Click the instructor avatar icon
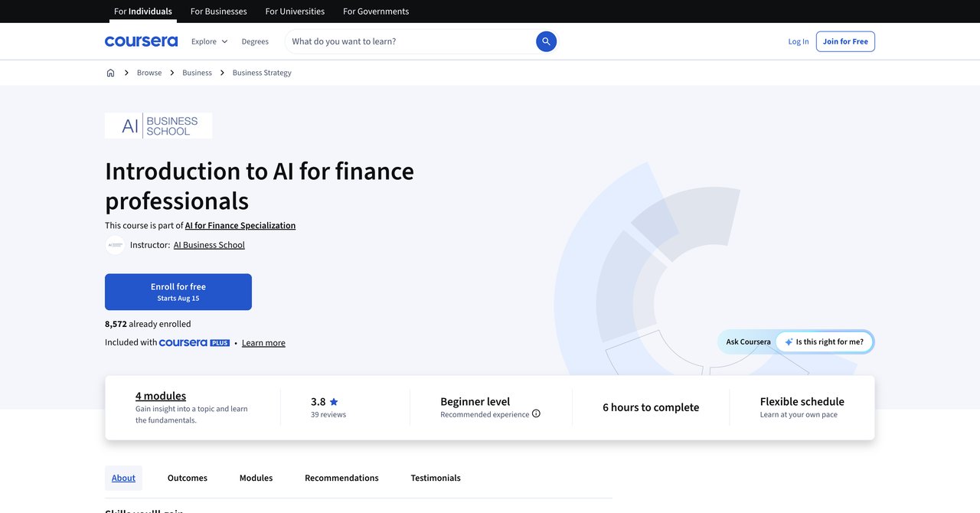Image resolution: width=980 pixels, height=513 pixels. [115, 245]
